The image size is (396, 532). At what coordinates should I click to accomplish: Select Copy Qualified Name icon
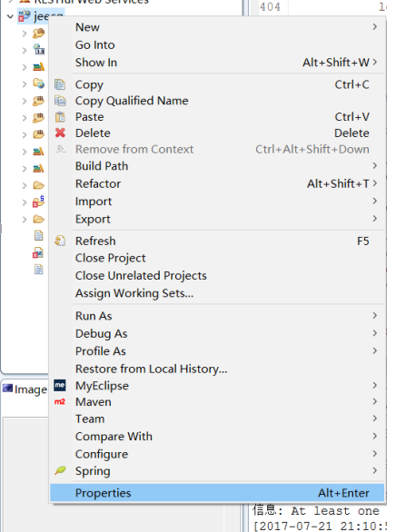tap(60, 101)
